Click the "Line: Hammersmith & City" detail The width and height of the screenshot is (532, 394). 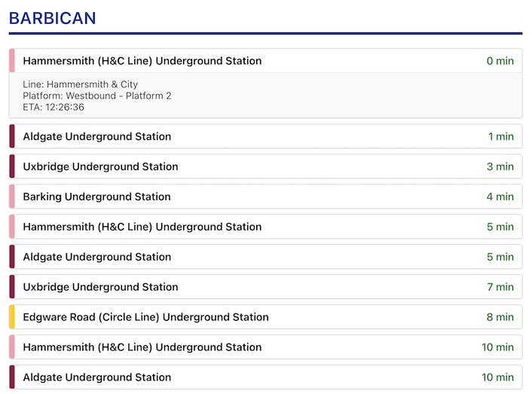click(81, 84)
